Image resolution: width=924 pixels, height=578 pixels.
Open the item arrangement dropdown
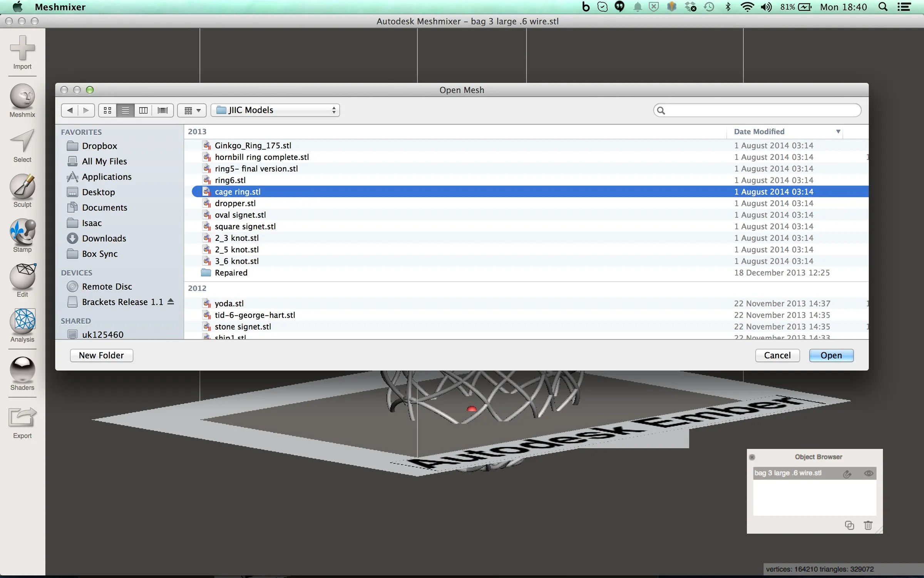(192, 110)
